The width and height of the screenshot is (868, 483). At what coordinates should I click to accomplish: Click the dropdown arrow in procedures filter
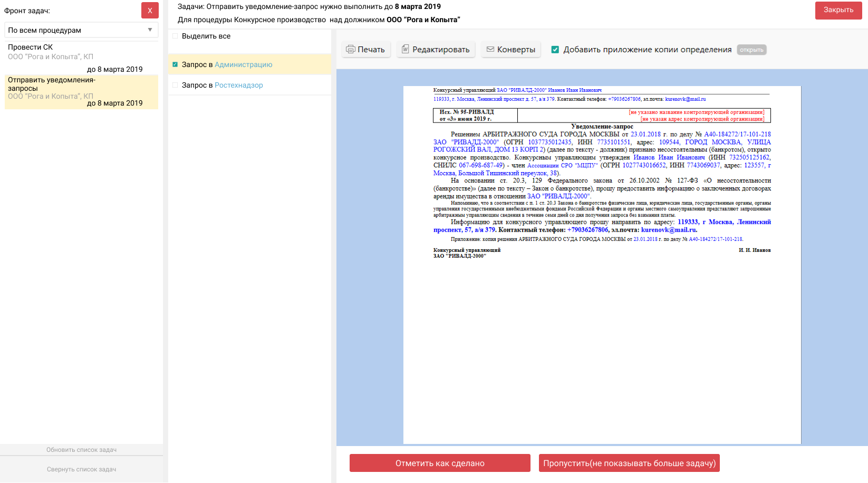coord(150,30)
